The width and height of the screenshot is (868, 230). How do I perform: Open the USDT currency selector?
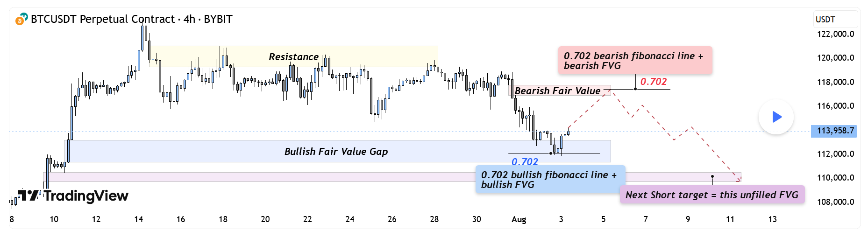835,20
